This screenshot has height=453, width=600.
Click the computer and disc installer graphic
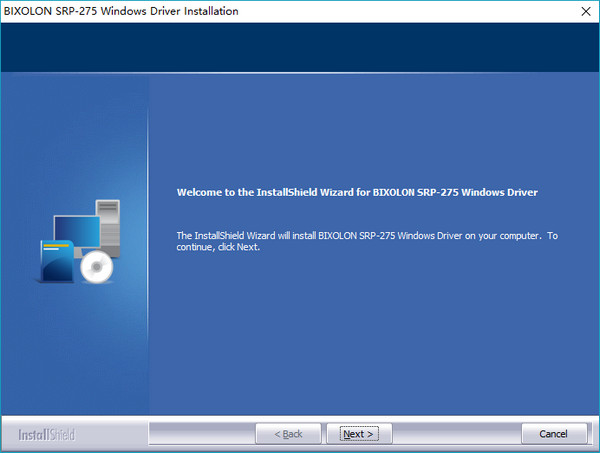(x=80, y=241)
